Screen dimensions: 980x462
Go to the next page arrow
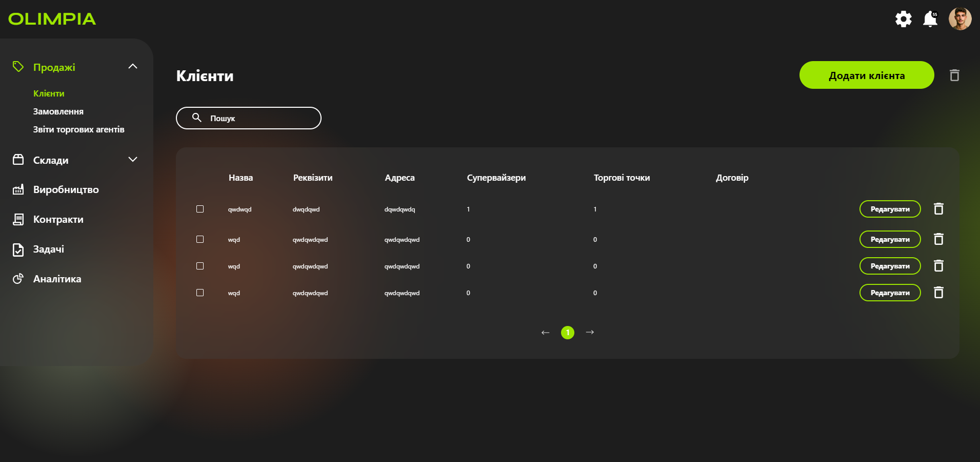tap(590, 333)
